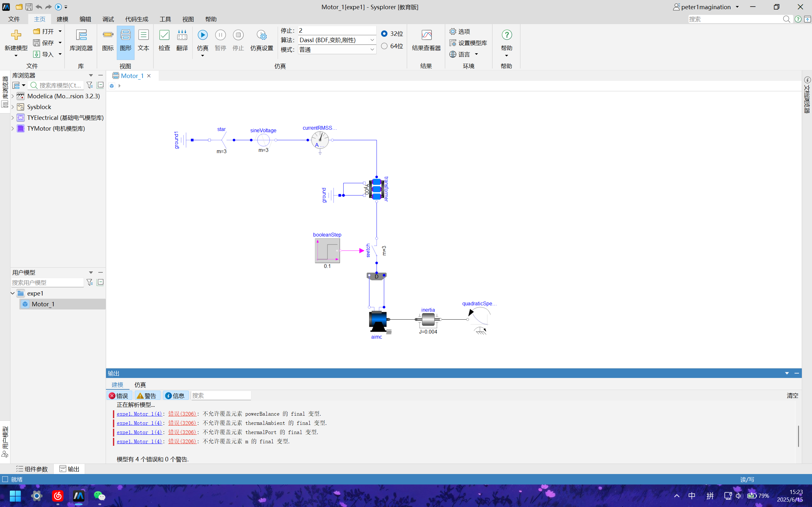The height and width of the screenshot is (507, 812).
Task: Open the Language (语言) dropdown
Action: 464,54
